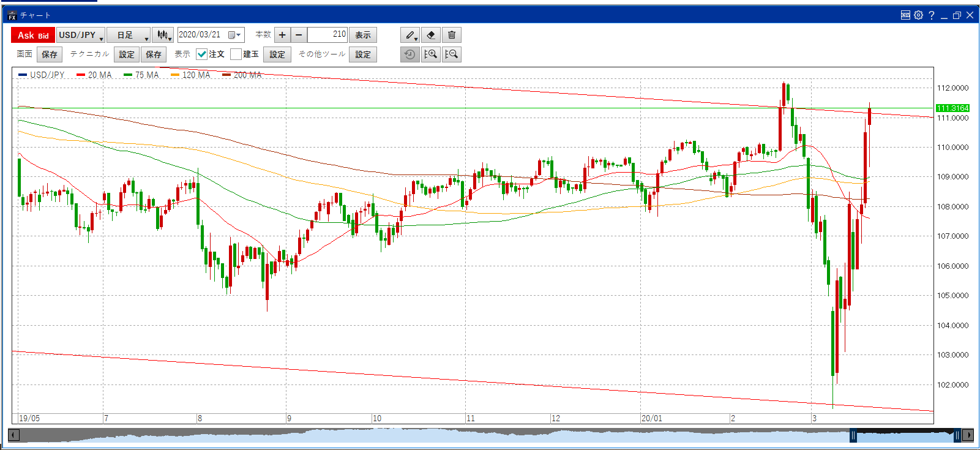Open the 日足 timeframe dropdown
This screenshot has width=980, height=450.
[129, 35]
